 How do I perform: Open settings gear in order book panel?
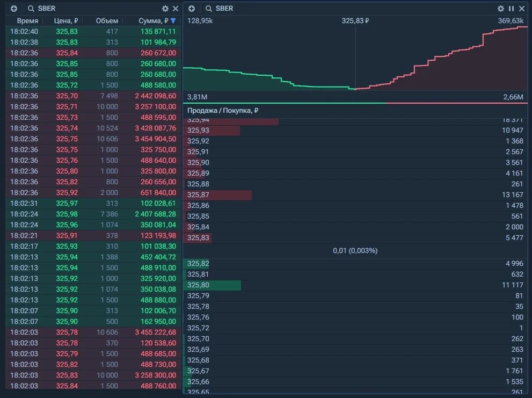(x=501, y=9)
